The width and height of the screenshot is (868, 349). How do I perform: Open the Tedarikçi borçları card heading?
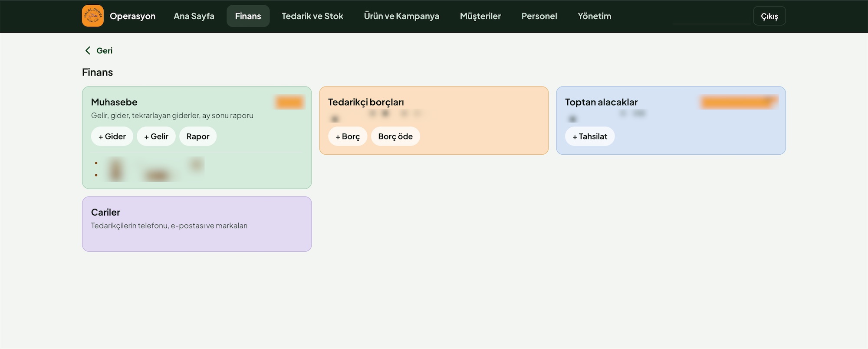coord(366,102)
